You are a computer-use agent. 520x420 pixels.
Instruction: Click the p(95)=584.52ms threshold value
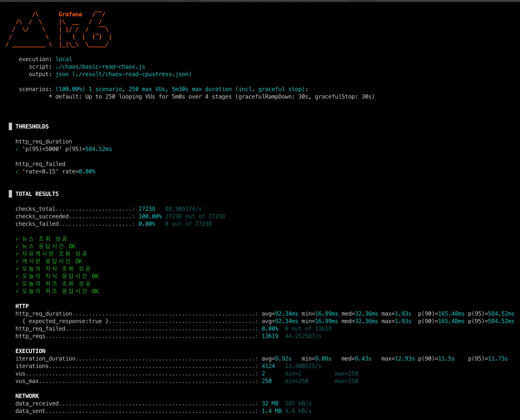coord(98,149)
